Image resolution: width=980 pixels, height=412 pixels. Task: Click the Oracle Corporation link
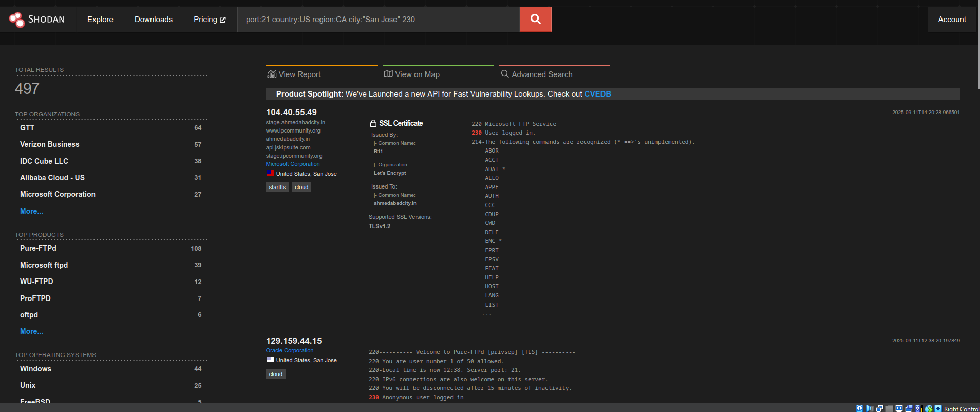tap(290, 350)
